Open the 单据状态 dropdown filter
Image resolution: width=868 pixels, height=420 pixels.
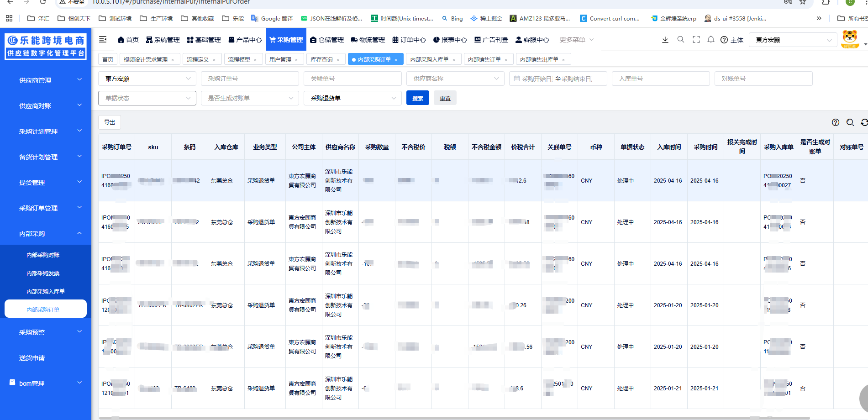(x=147, y=98)
